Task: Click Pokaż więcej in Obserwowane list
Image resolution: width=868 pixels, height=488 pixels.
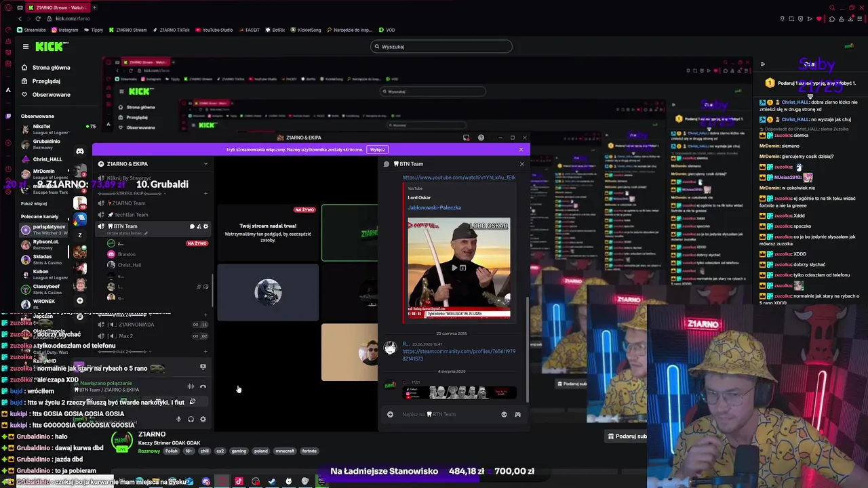Action: point(34,203)
